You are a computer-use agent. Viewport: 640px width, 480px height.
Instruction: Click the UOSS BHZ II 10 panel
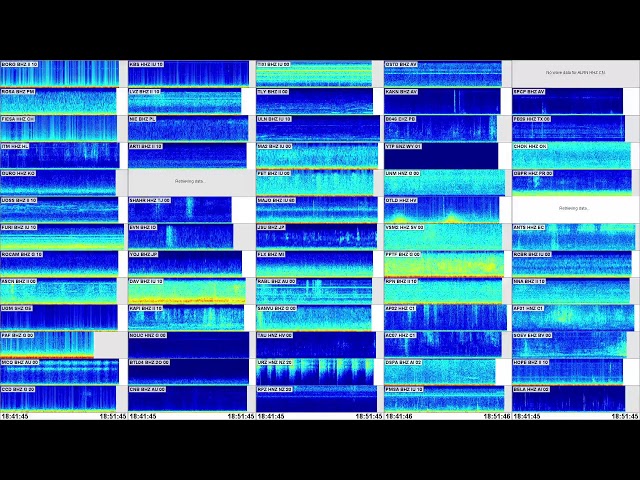pyautogui.click(x=59, y=210)
